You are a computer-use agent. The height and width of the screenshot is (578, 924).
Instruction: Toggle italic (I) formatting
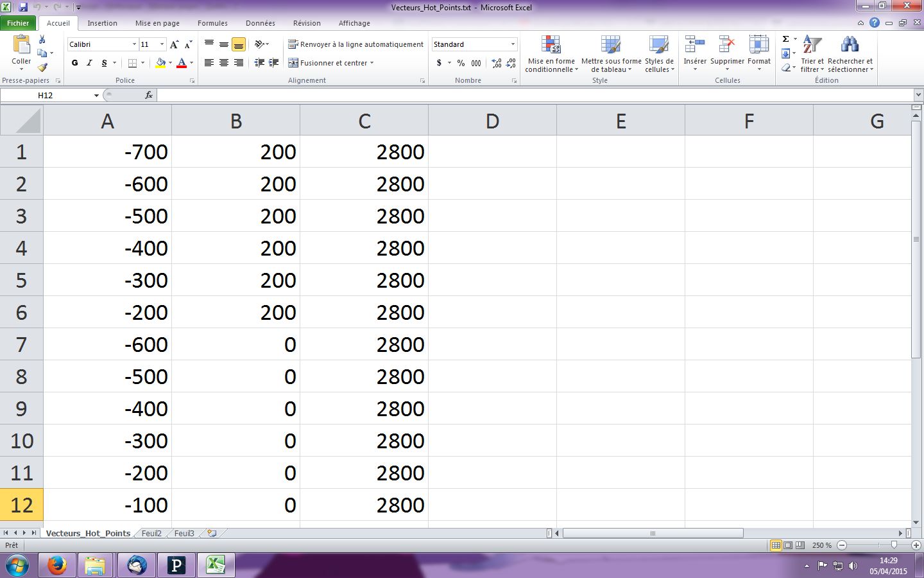[x=89, y=63]
